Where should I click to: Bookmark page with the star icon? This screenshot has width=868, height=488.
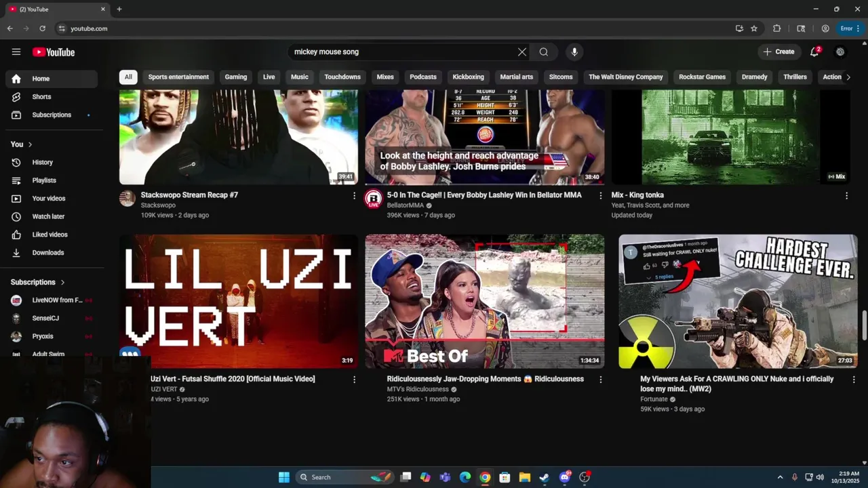pyautogui.click(x=754, y=28)
